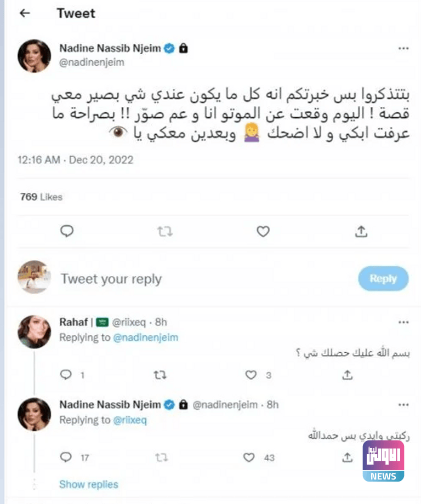Viewport: 421px width, 504px height.
Task: Click Show replies link
Action: coord(88,484)
